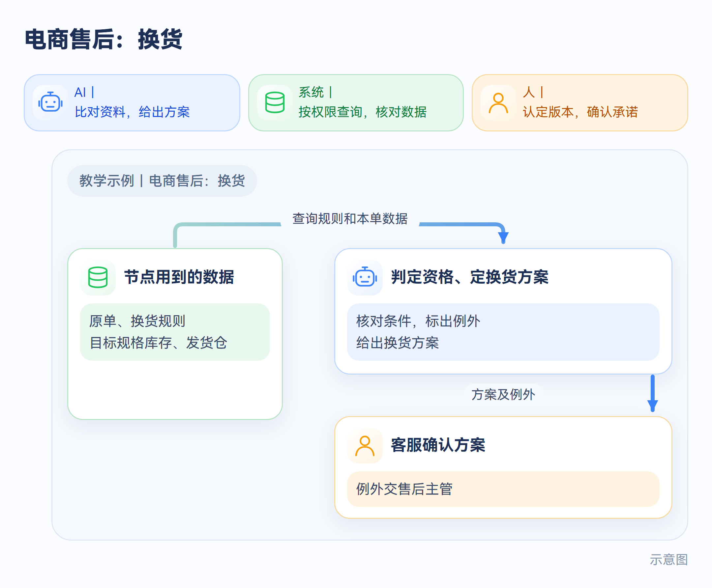Select the 教学示例｜电商售后：换货 chip

pos(162,181)
